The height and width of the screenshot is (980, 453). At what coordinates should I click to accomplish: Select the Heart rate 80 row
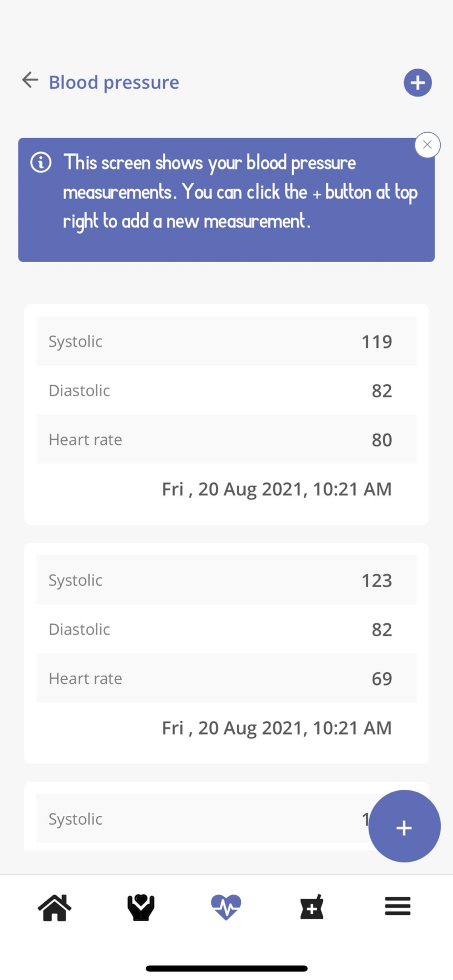click(226, 440)
